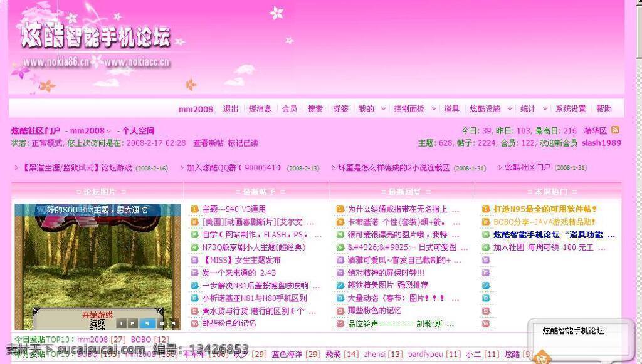This screenshot has height=364, width=642.
Task: Open 坏蛋是怎么样练成的2小说连载区 announcement
Action: pos(394,168)
